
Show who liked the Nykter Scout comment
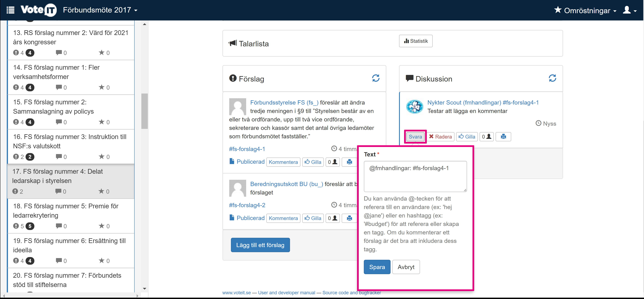[x=487, y=137]
